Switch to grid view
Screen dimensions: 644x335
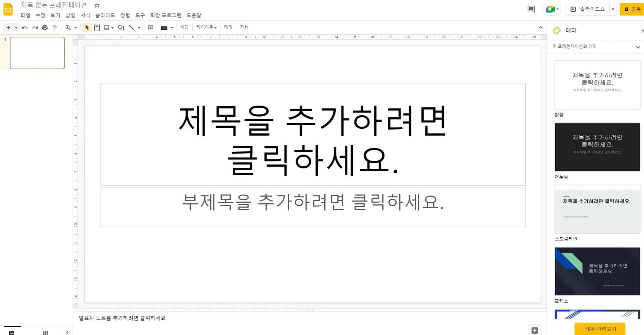45,333
